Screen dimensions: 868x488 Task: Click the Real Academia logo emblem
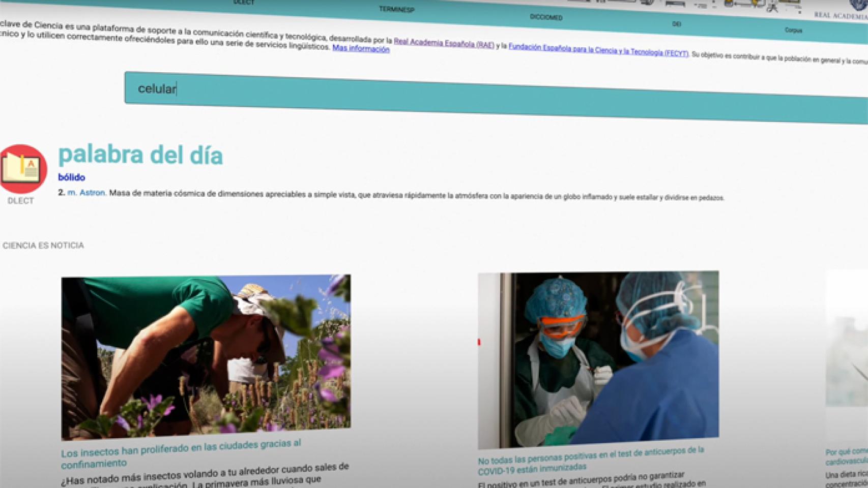click(858, 5)
